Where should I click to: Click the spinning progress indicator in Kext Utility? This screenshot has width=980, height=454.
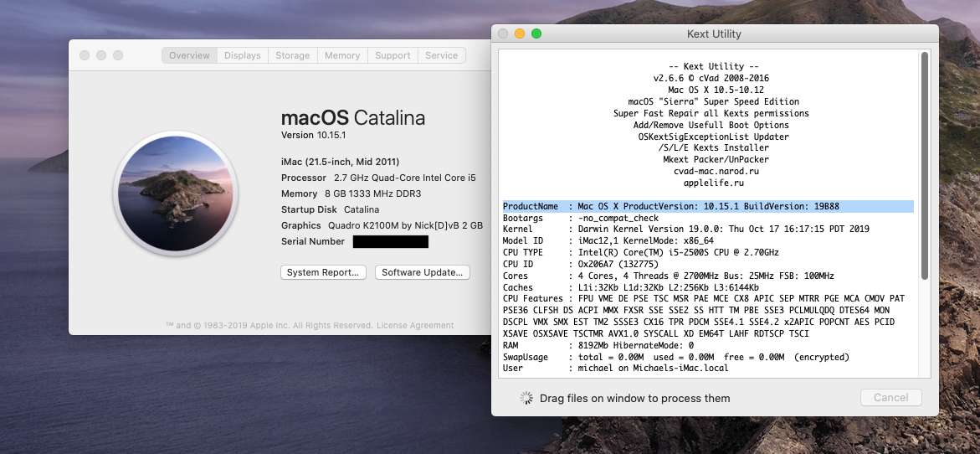(x=526, y=398)
